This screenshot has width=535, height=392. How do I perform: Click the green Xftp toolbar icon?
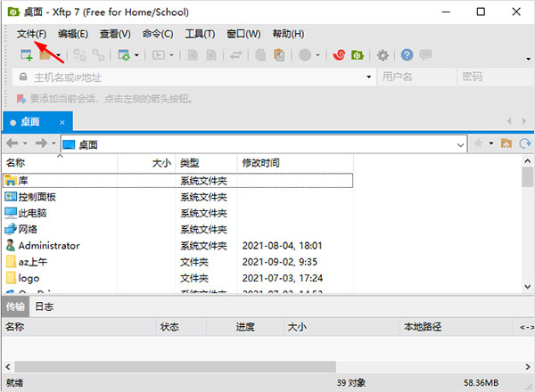pyautogui.click(x=358, y=55)
